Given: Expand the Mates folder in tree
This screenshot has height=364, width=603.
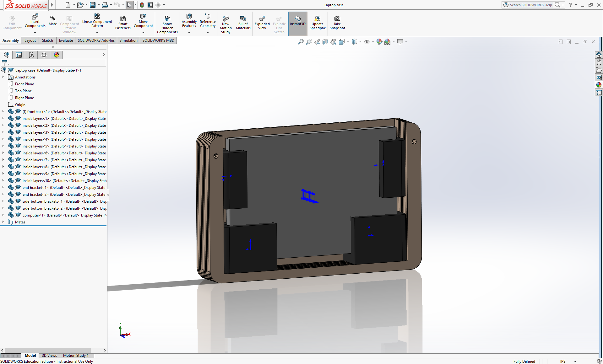Looking at the screenshot, I should coord(3,222).
